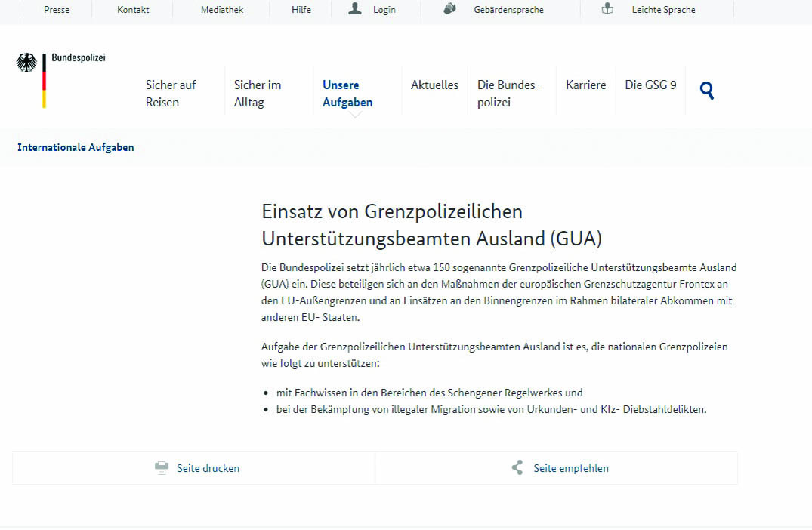The image size is (812, 530).
Task: Open the Kontakt page
Action: pos(133,10)
